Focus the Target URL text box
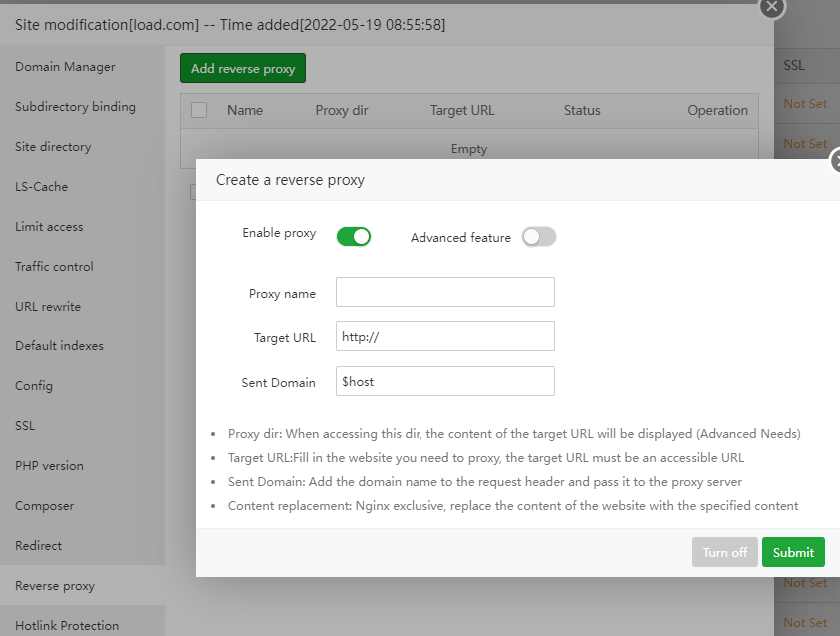This screenshot has width=840, height=636. (444, 336)
